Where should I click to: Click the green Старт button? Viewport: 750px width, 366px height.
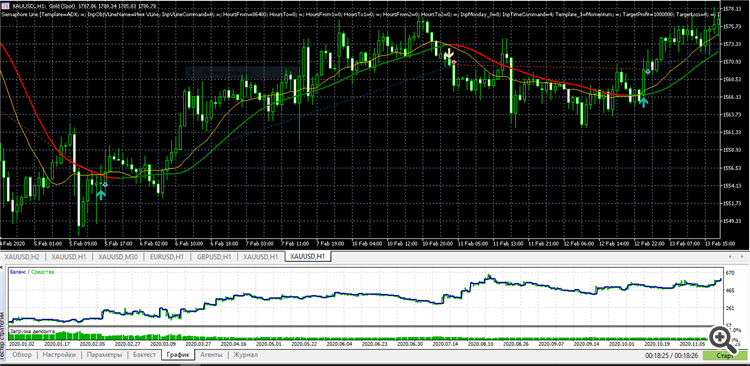pos(724,356)
